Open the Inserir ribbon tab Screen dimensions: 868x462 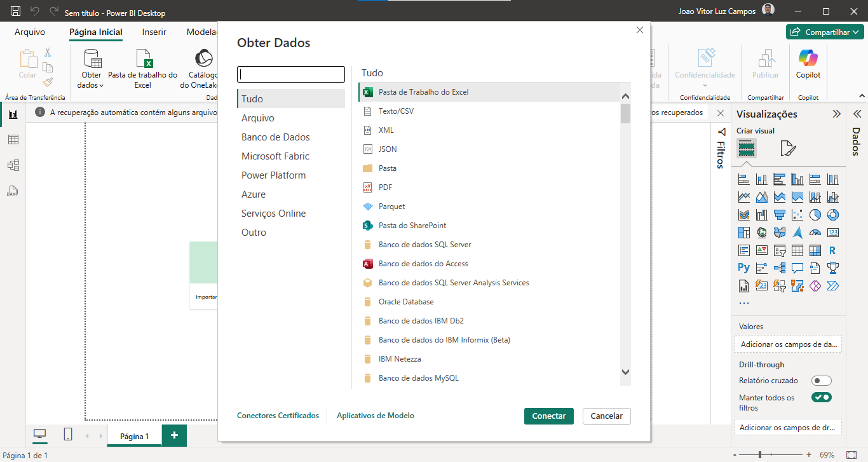(154, 32)
